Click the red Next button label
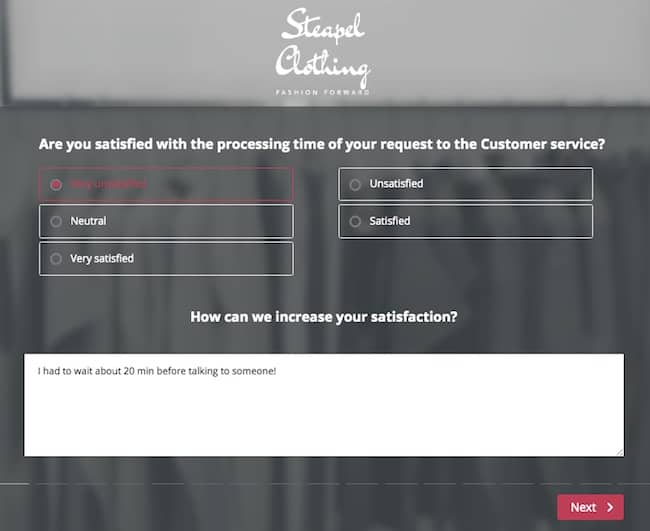Screen dimensions: 650x531 click(x=583, y=507)
